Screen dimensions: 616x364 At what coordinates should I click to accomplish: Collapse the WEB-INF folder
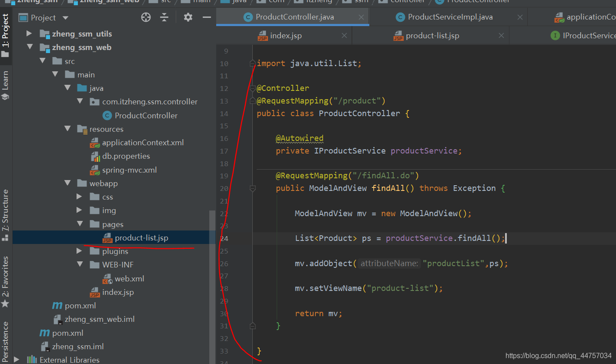pos(80,264)
